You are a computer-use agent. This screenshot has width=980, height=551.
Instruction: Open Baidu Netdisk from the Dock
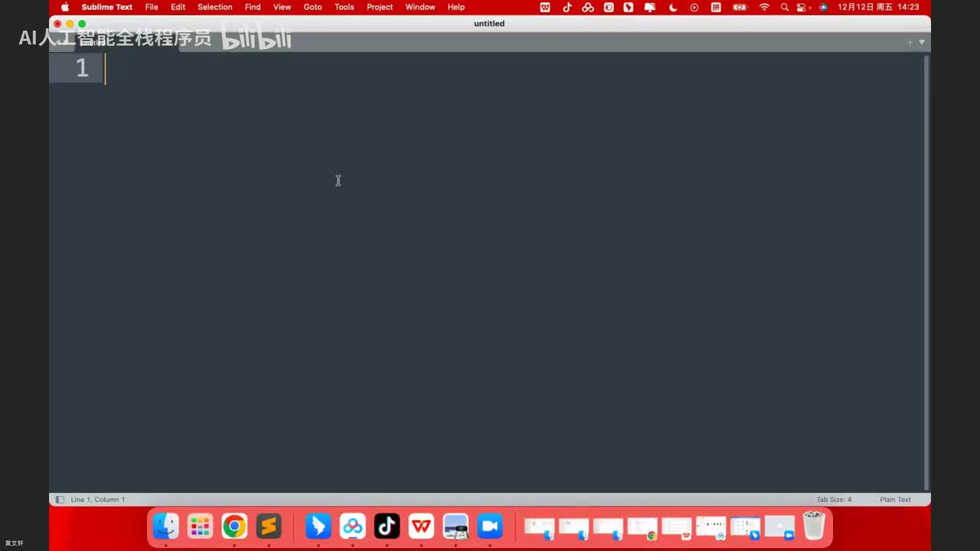click(x=353, y=527)
